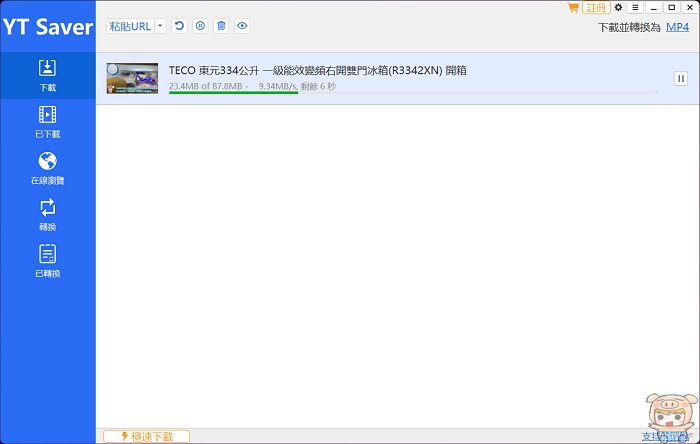Expand the 粘貼URL dropdown arrow
Screen dimensions: 700x444
[160, 26]
